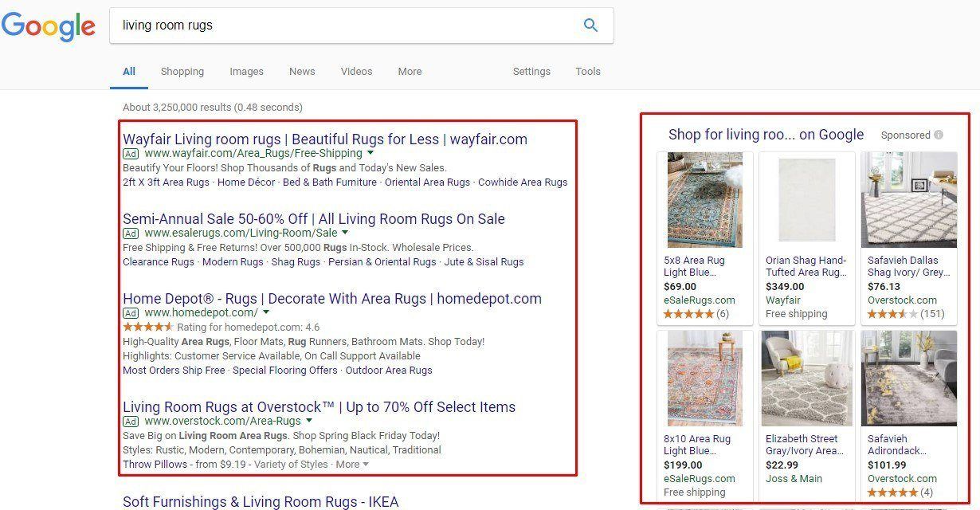This screenshot has height=510, width=980.
Task: Click the Ad badge beside wayfair.com URL
Action: (131, 153)
